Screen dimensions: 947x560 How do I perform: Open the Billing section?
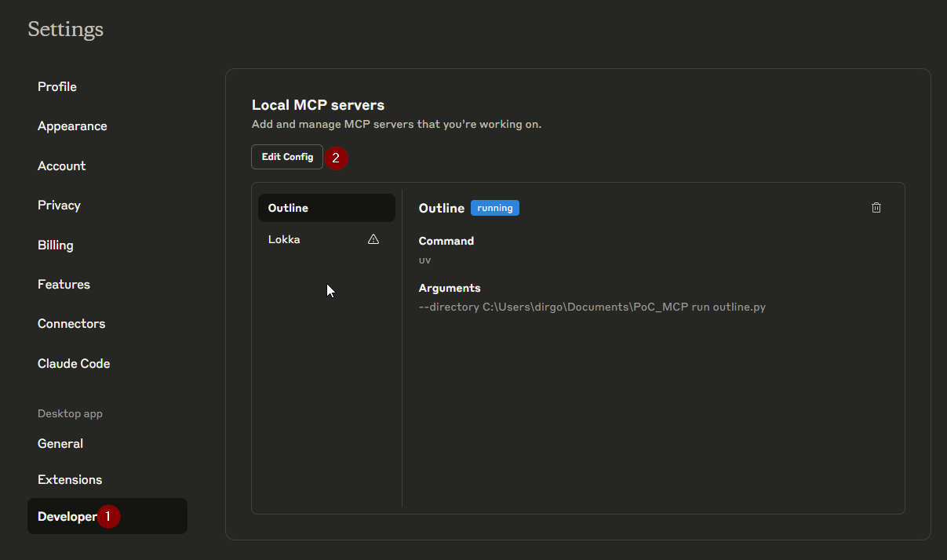tap(56, 245)
